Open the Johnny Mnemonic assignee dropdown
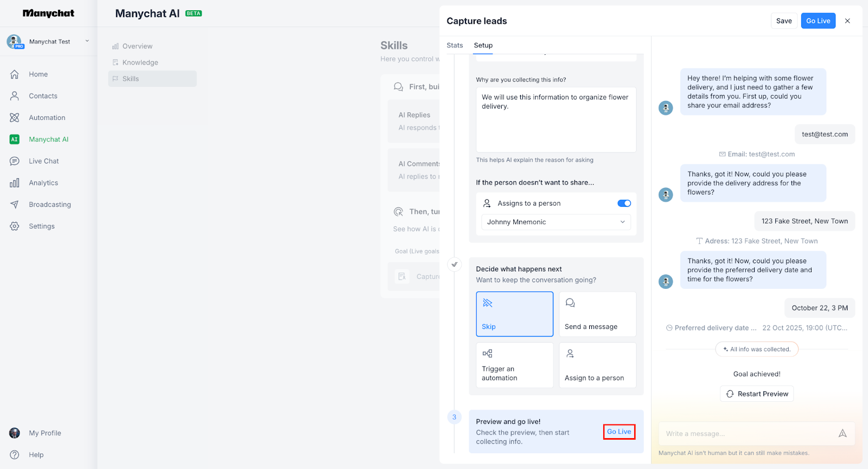 tap(556, 222)
